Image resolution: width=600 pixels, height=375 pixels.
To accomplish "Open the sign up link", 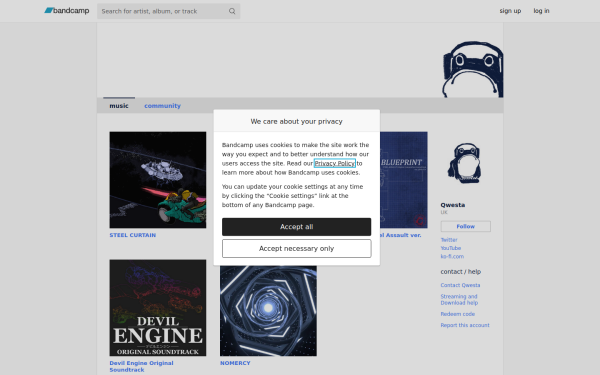I will (x=510, y=11).
